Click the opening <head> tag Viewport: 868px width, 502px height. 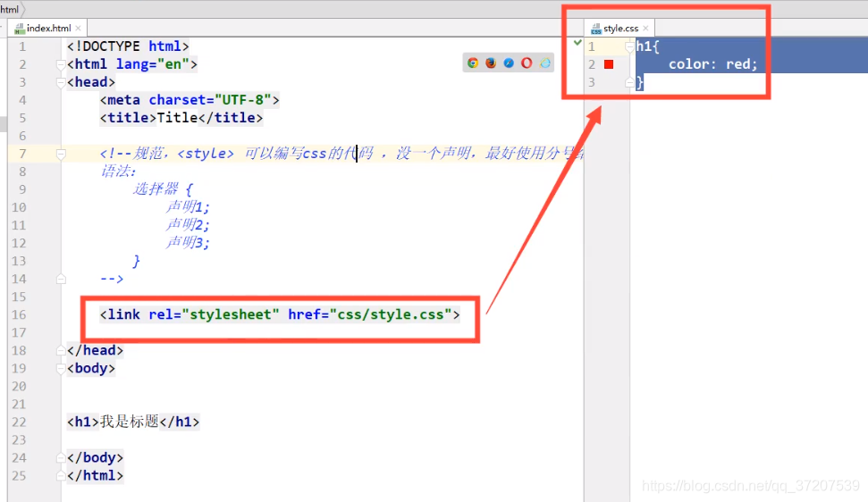point(91,82)
